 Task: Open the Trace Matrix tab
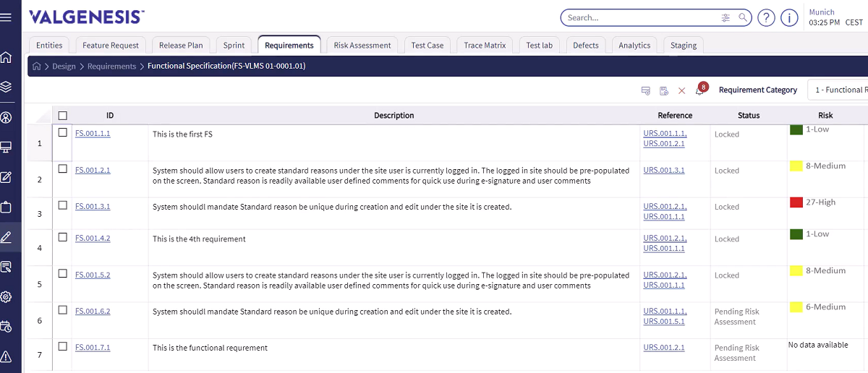(x=485, y=46)
